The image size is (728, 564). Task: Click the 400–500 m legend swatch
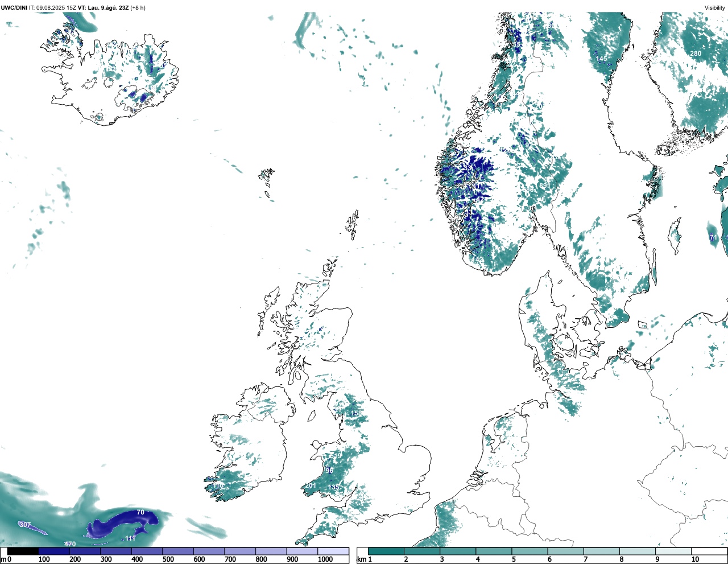(147, 551)
